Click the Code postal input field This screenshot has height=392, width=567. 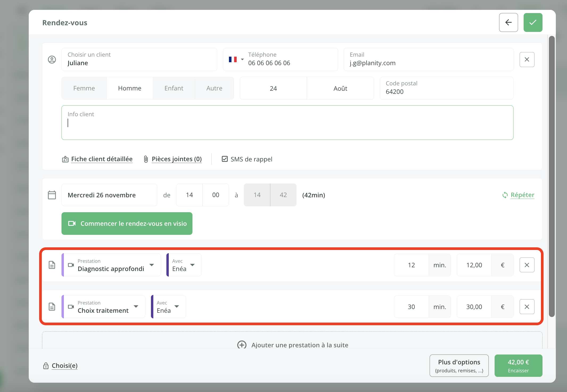click(x=446, y=88)
